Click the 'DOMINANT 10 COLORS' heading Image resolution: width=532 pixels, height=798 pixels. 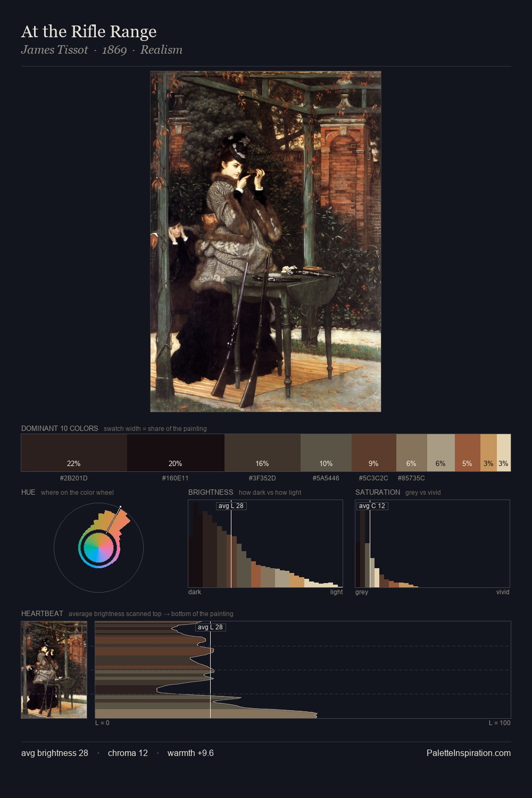(60, 428)
